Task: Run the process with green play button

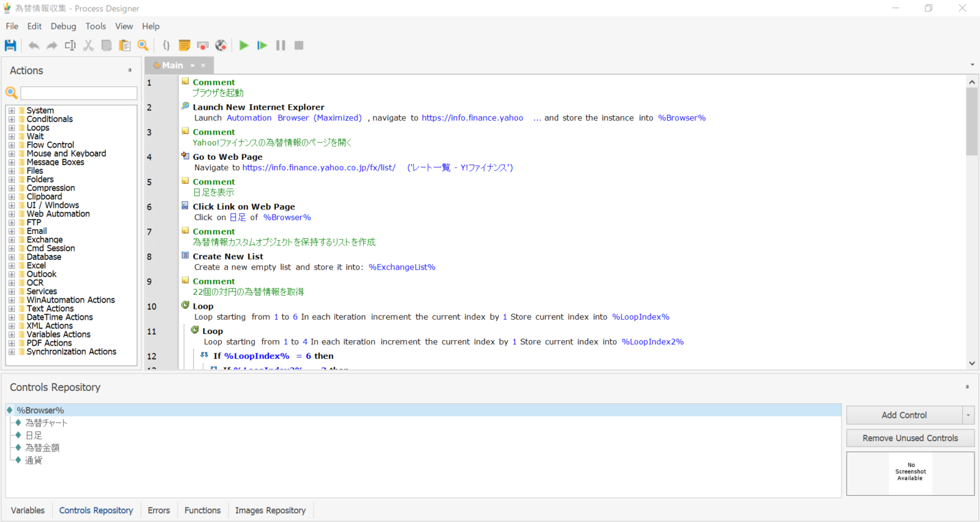Action: click(244, 45)
